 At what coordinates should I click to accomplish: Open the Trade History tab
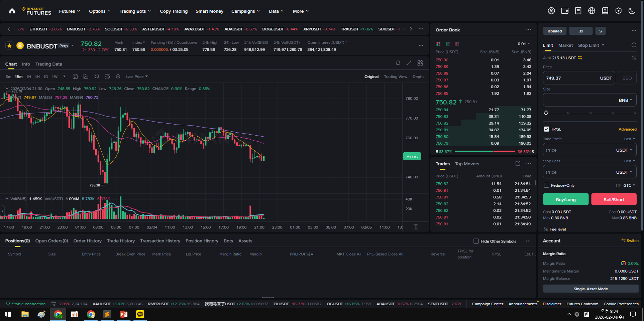121,241
